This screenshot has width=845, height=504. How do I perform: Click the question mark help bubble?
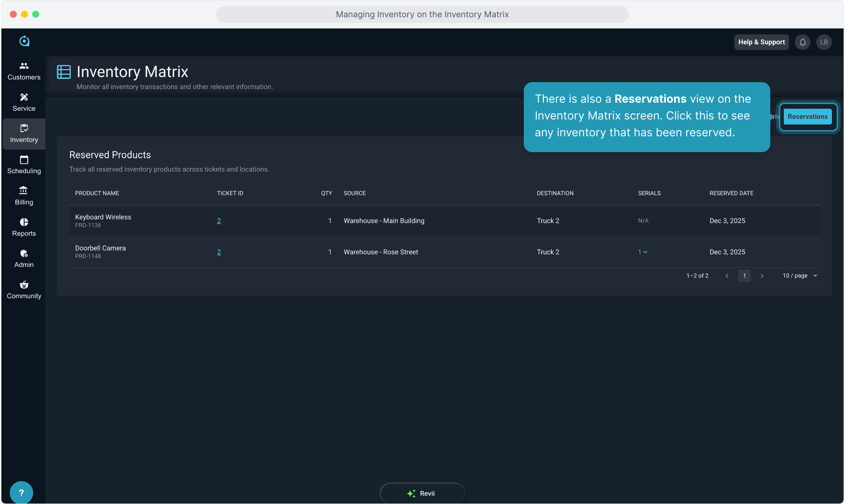[x=21, y=493]
